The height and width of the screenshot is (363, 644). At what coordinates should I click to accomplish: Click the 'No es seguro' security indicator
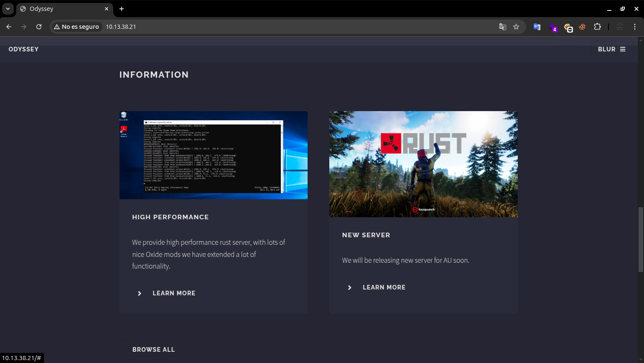[x=76, y=27]
